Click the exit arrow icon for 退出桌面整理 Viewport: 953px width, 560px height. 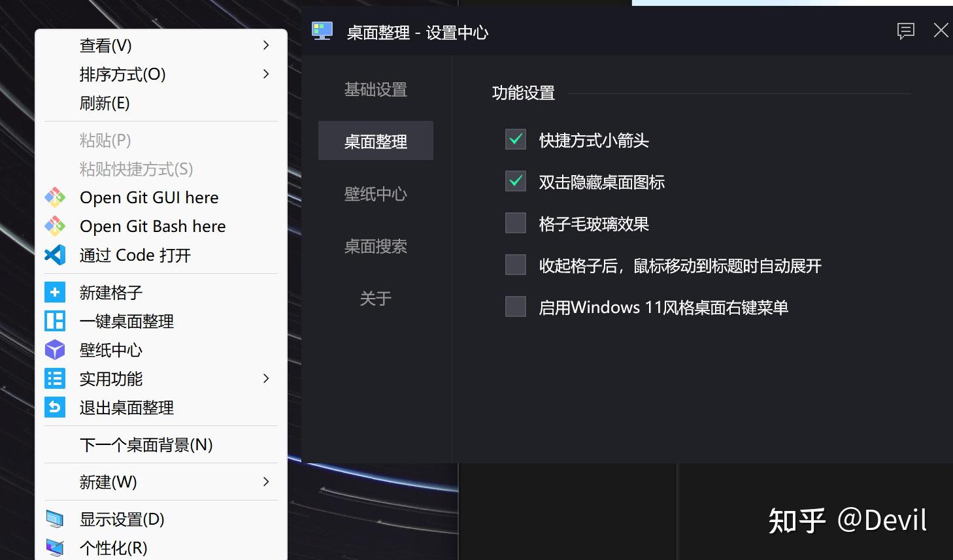(55, 407)
